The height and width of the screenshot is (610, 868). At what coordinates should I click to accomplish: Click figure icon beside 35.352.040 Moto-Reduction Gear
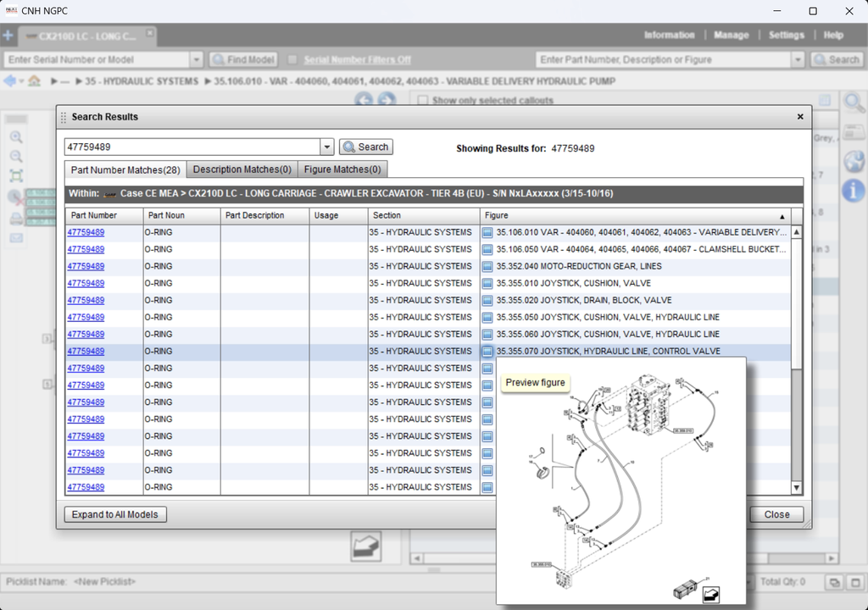coord(487,266)
